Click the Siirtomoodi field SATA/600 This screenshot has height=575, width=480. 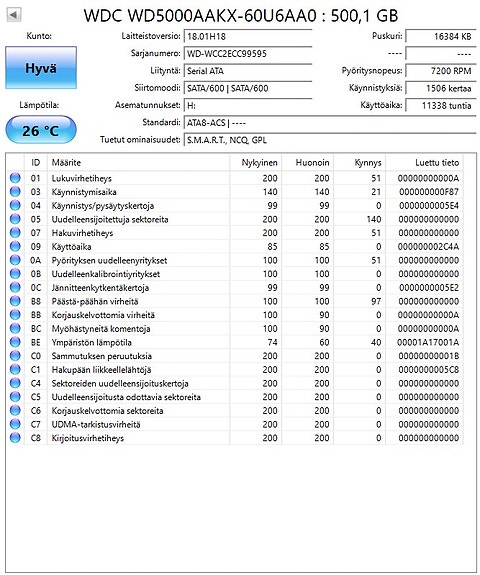pos(248,88)
